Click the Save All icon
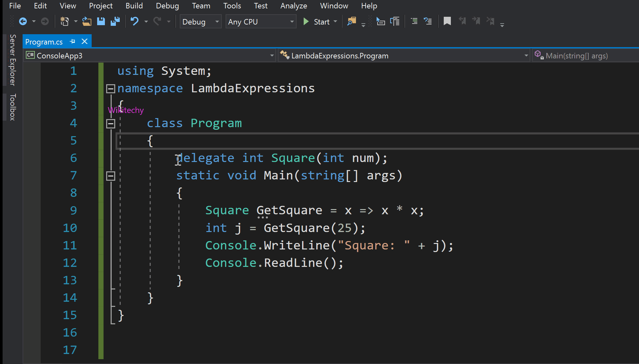Viewport: 639px width, 364px height. pos(115,21)
